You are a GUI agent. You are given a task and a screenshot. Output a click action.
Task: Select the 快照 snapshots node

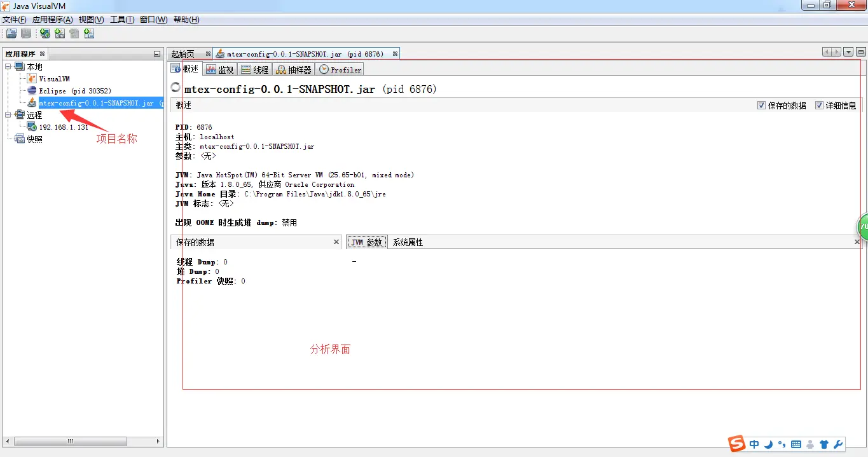tap(34, 139)
